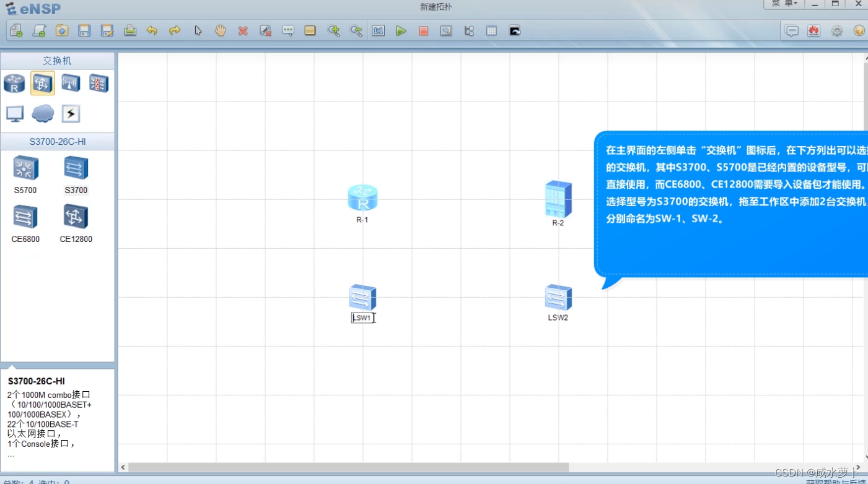Click the S3700-26C-HI description title
Image resolution: width=868 pixels, height=484 pixels.
tap(36, 381)
